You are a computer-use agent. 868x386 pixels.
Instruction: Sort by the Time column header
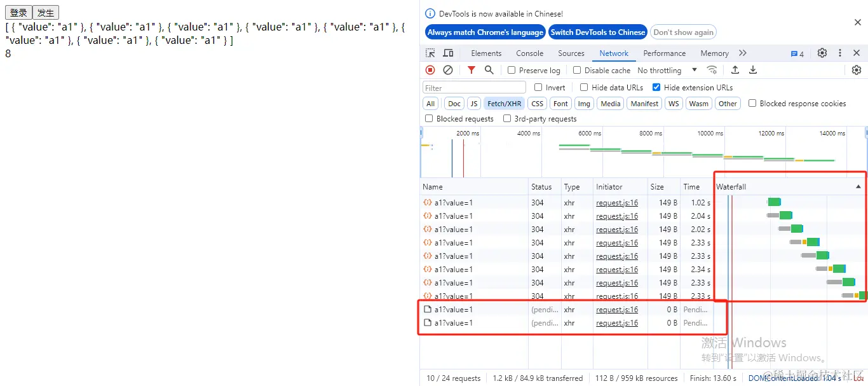pyautogui.click(x=696, y=187)
